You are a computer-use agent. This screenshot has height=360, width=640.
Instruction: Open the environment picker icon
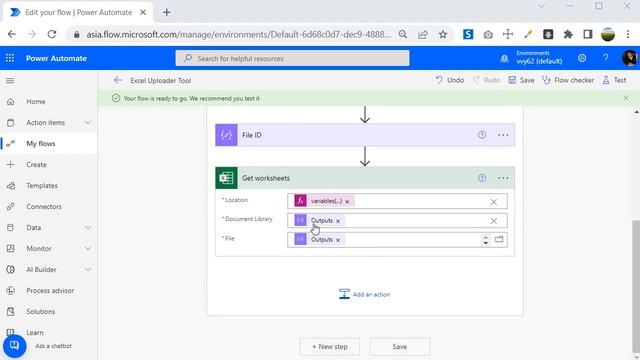pos(504,58)
